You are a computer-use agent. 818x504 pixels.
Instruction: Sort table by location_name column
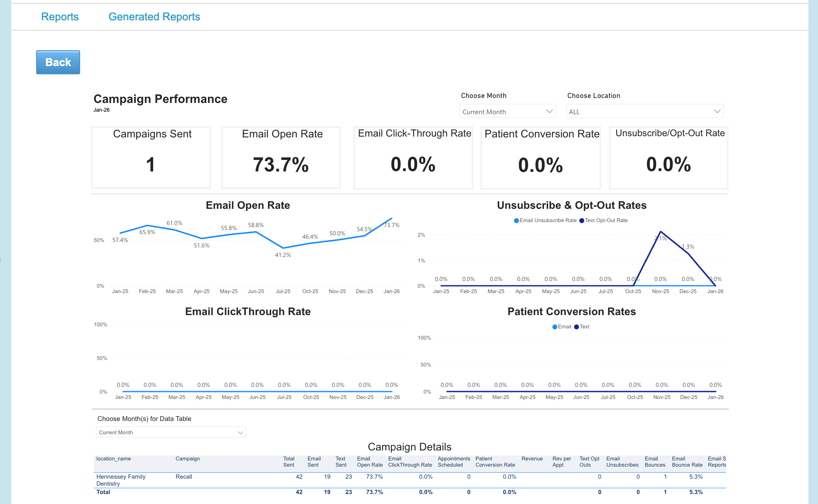pyautogui.click(x=113, y=459)
